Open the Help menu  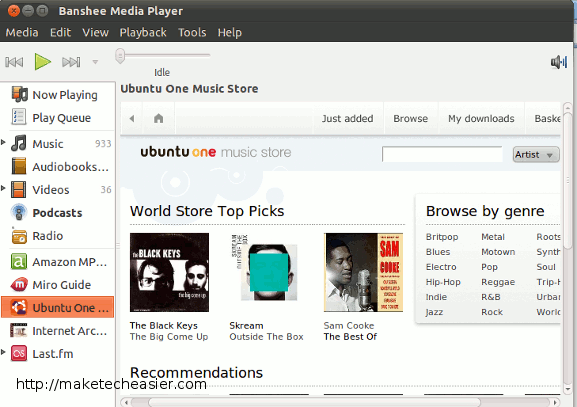coord(230,32)
